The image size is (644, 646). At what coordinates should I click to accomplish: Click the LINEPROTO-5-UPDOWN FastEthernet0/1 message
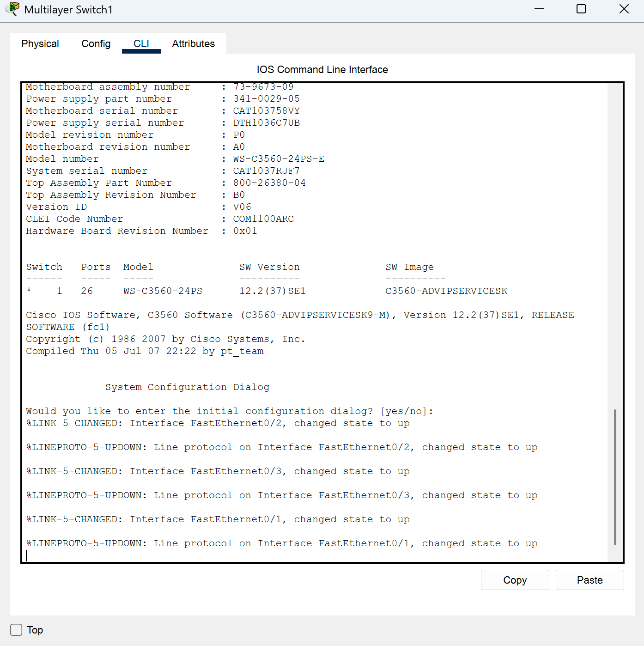click(282, 543)
